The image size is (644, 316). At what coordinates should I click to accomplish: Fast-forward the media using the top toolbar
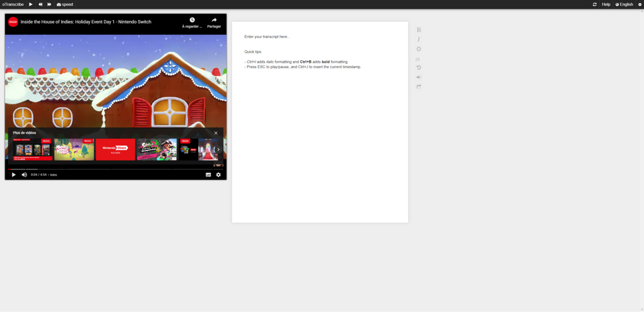49,4
